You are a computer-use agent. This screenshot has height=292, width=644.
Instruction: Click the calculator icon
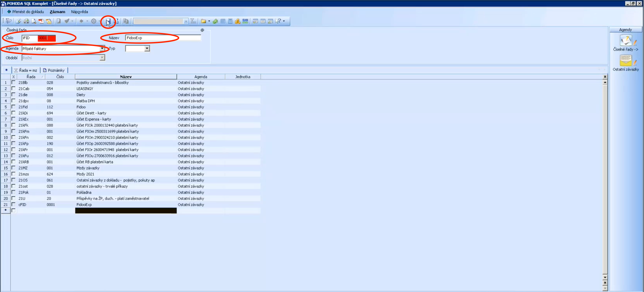230,21
